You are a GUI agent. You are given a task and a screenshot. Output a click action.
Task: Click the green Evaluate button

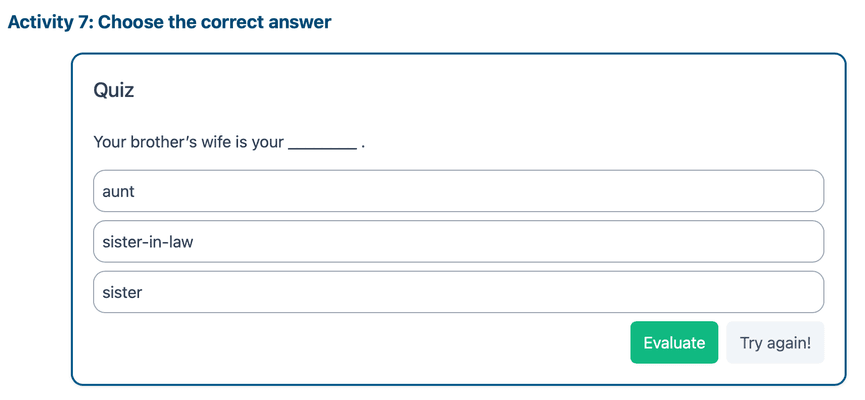click(673, 343)
